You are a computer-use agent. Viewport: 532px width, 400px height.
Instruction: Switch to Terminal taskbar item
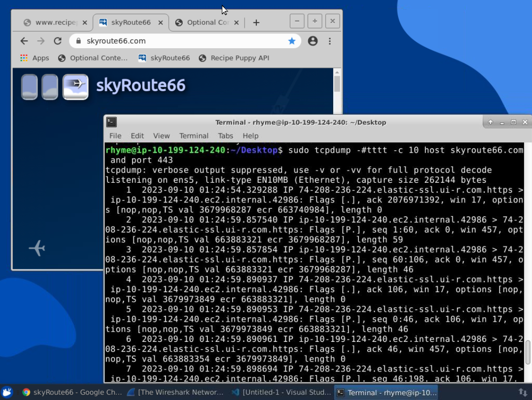(386, 393)
